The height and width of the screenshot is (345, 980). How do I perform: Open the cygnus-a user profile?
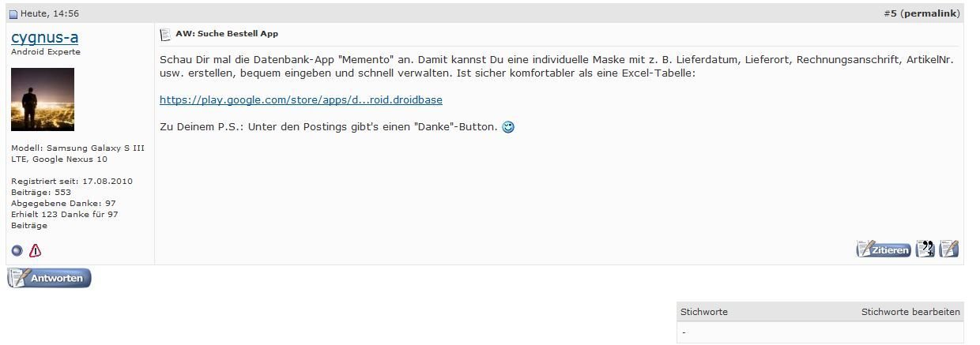[44, 37]
